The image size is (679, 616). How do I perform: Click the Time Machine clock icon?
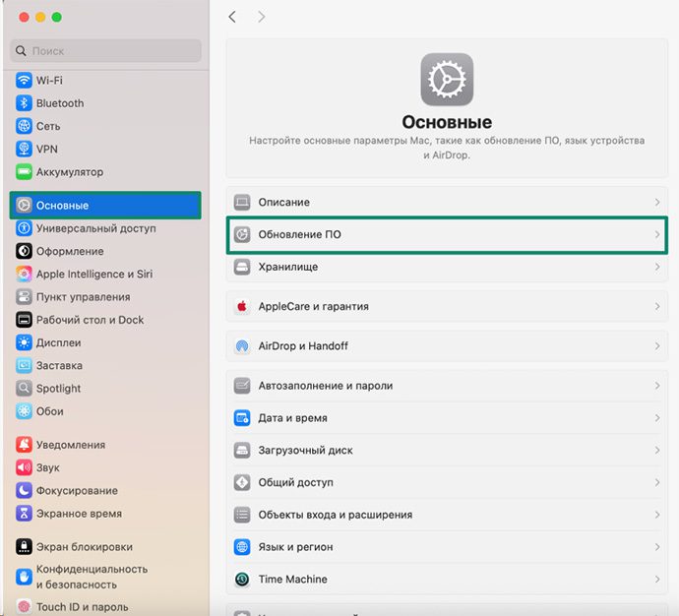tap(242, 580)
